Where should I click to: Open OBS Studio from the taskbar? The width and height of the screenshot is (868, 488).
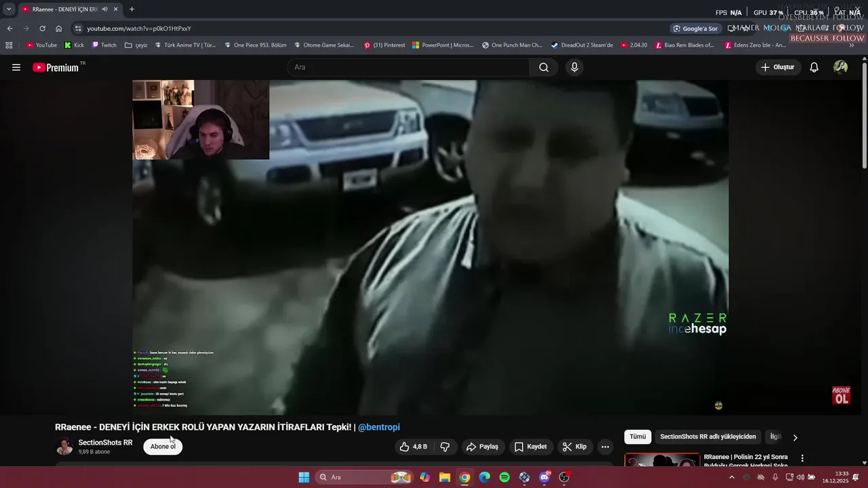[x=564, y=477]
